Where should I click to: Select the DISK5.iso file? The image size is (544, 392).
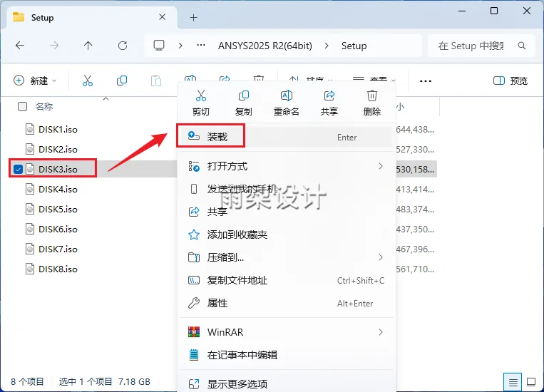click(58, 209)
